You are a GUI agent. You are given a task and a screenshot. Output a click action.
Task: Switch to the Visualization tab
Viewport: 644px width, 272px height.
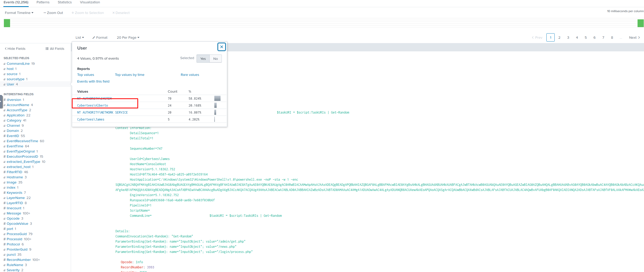pos(90,2)
